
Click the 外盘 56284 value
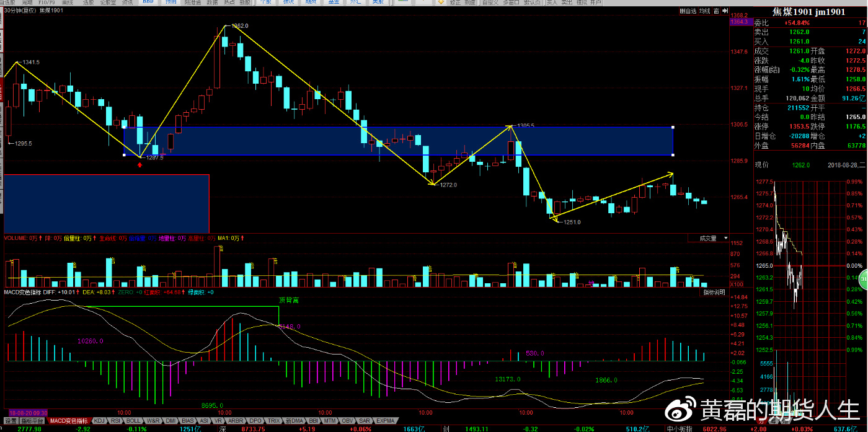click(x=800, y=146)
